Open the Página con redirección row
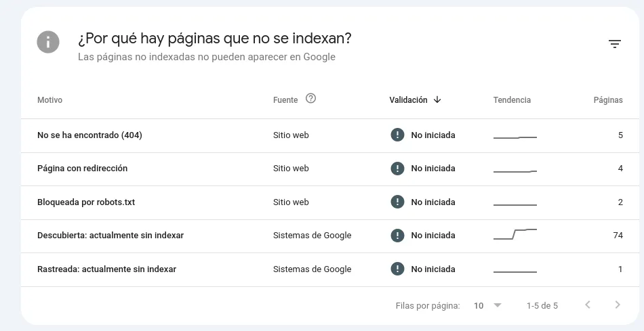 [330, 169]
